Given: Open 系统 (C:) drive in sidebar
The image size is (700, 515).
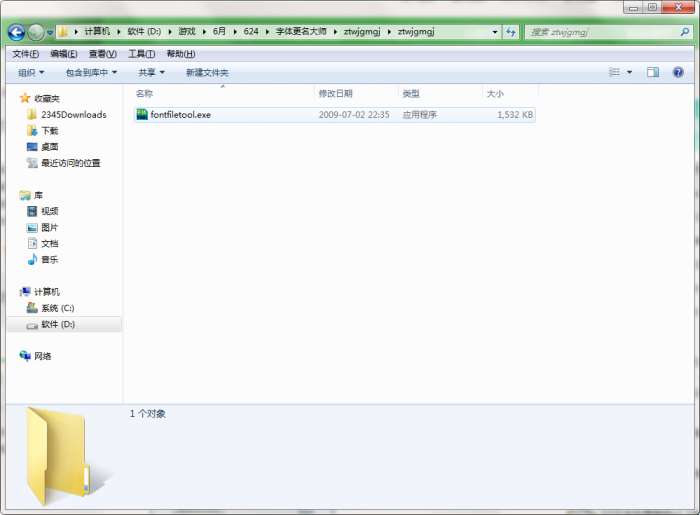Looking at the screenshot, I should (58, 308).
